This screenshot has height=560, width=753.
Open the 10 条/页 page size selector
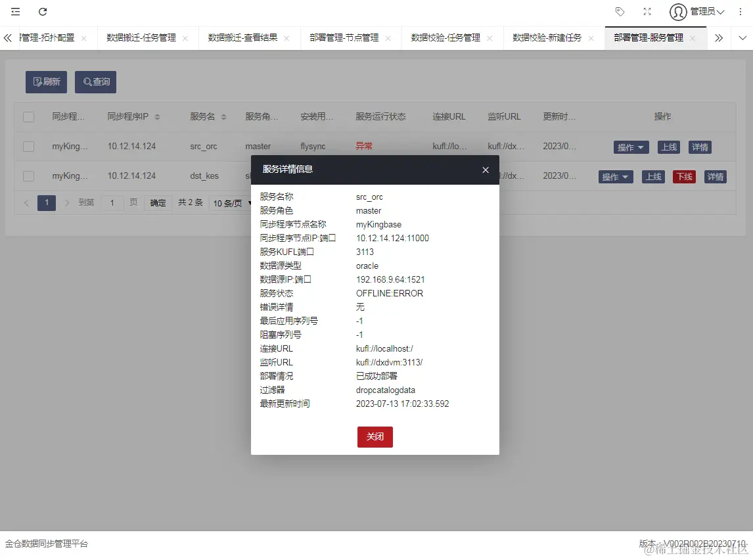[231, 203]
